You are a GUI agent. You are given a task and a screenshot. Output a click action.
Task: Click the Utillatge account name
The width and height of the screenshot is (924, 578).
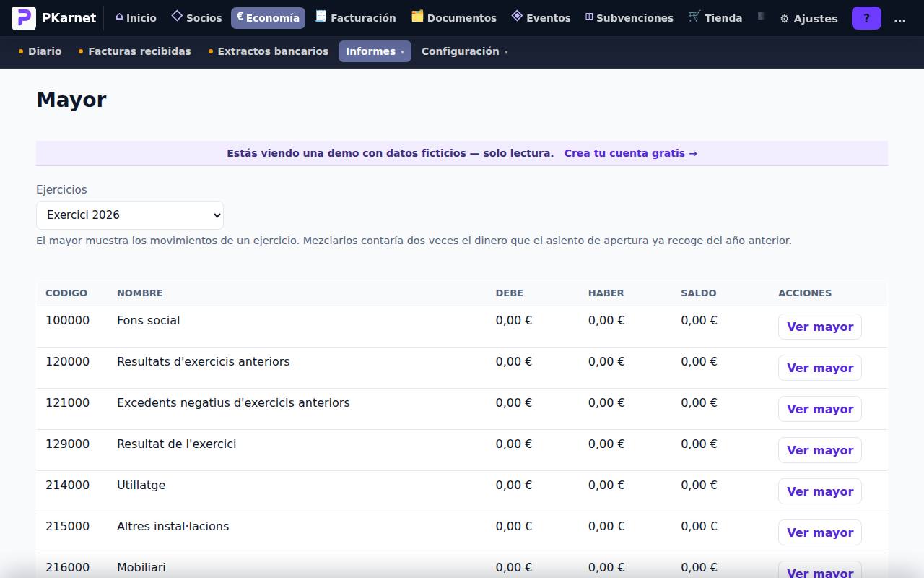click(x=141, y=485)
